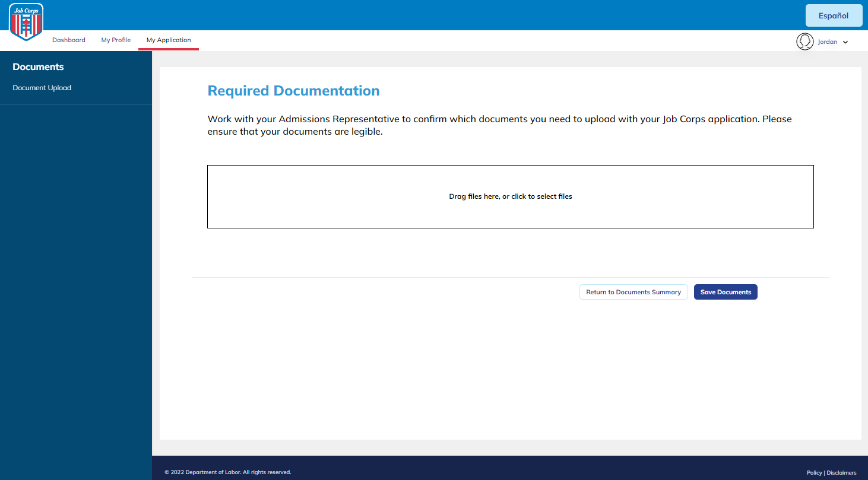868x480 pixels.
Task: Open the Disclaimers footer link
Action: [841, 473]
